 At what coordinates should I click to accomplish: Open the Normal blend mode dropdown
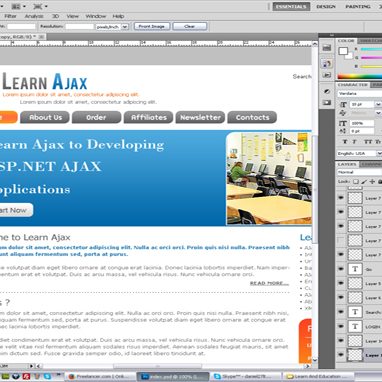[359, 172]
